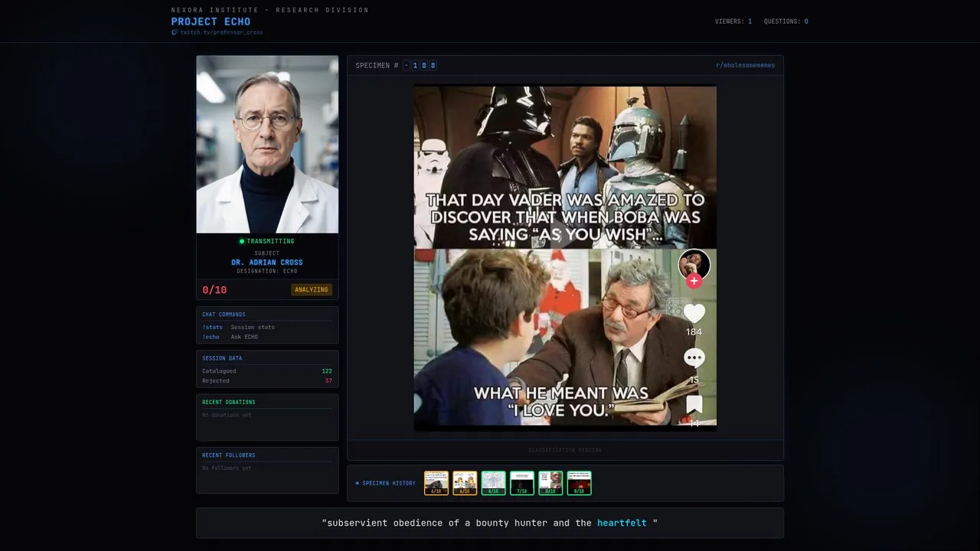Click the like count 184

[x=694, y=332]
